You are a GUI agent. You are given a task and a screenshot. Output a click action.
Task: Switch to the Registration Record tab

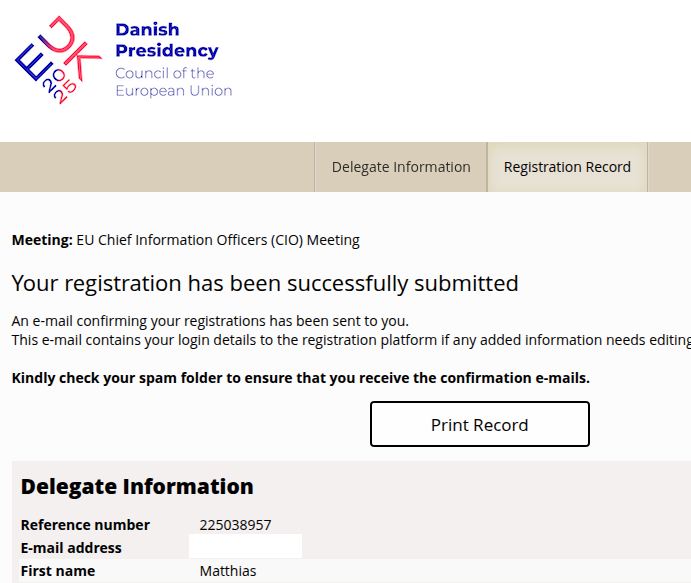567,167
